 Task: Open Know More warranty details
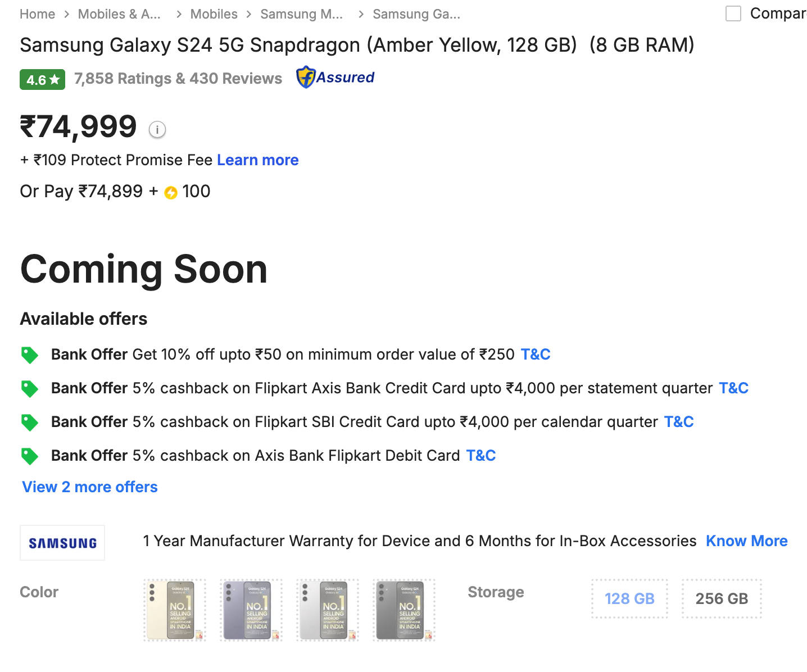click(x=746, y=541)
